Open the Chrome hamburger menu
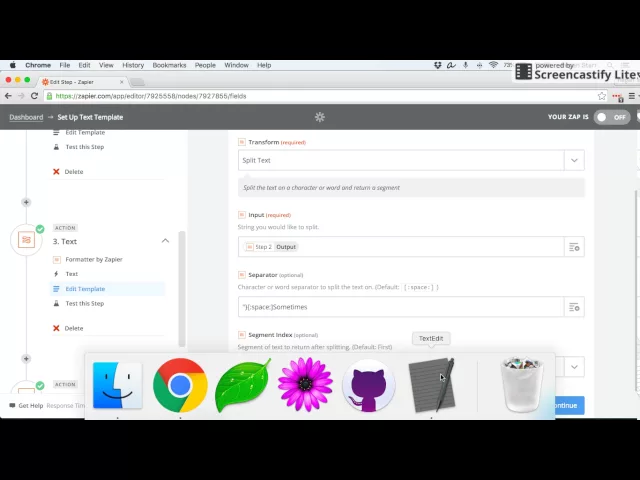 click(631, 96)
